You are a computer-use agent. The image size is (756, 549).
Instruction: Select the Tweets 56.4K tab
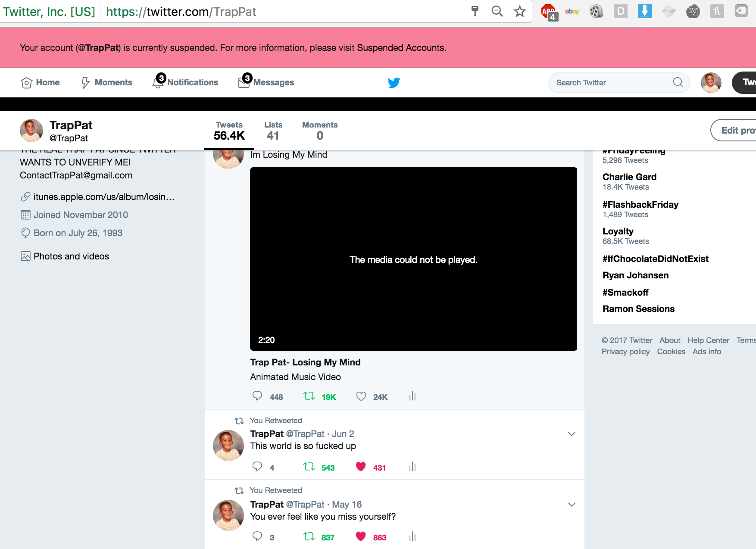point(229,131)
